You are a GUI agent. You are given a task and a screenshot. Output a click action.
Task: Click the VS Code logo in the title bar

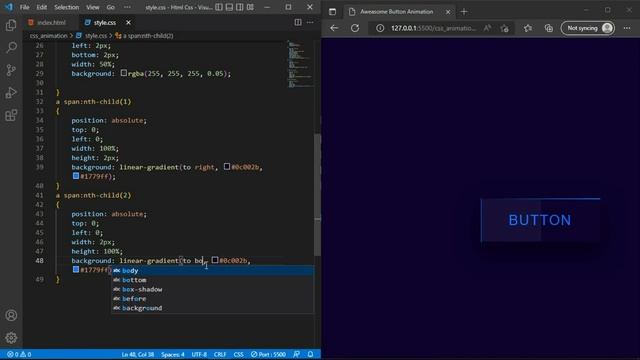(x=9, y=7)
